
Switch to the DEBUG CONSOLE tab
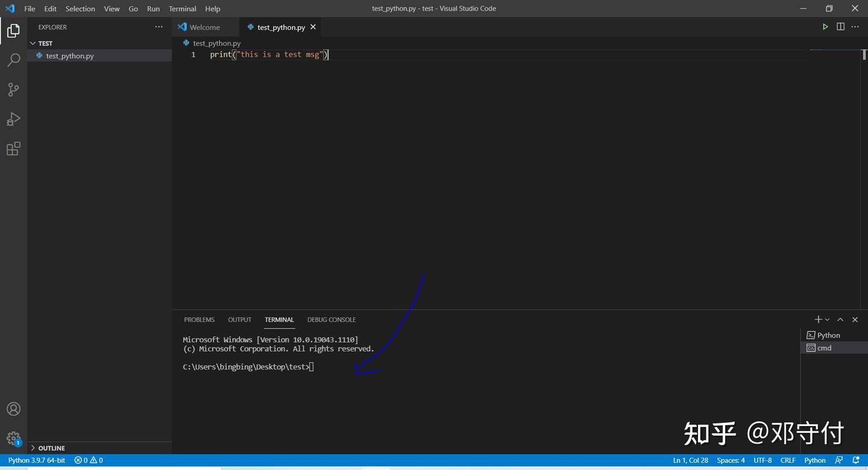[331, 319]
